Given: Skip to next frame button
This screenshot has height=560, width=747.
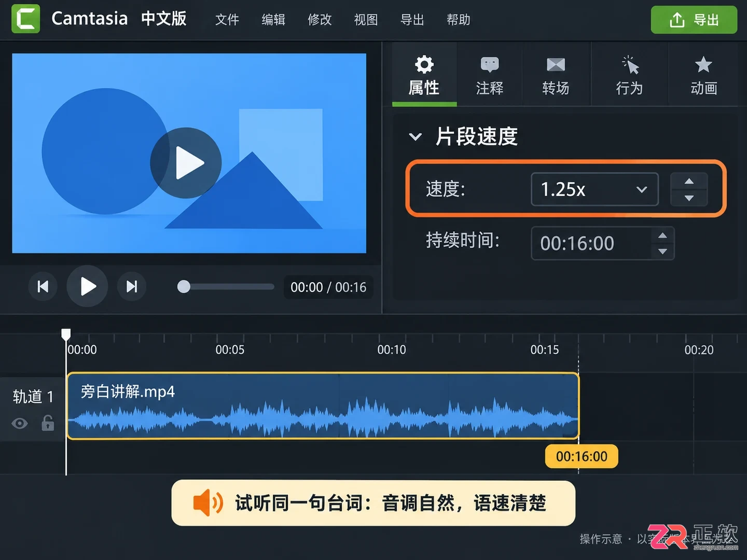Looking at the screenshot, I should coord(132,286).
